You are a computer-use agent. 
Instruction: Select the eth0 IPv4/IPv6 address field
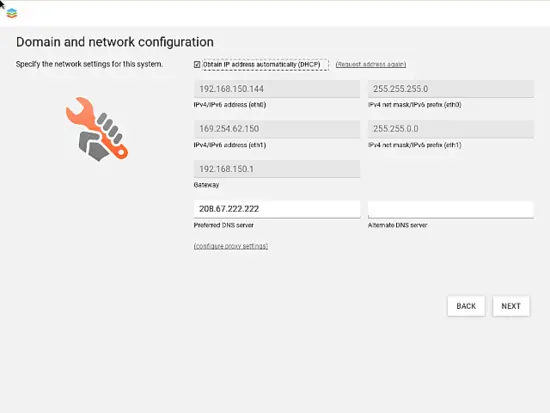tap(277, 89)
